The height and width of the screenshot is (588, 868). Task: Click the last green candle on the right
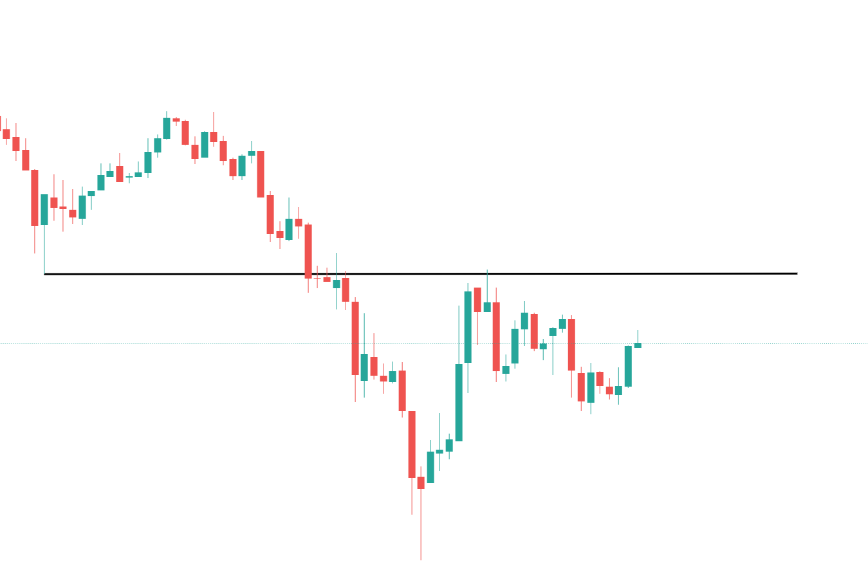point(638,345)
